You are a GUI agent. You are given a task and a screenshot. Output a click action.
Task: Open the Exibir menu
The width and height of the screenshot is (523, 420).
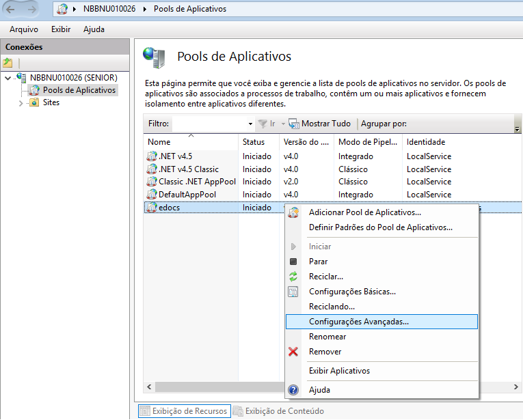point(61,29)
